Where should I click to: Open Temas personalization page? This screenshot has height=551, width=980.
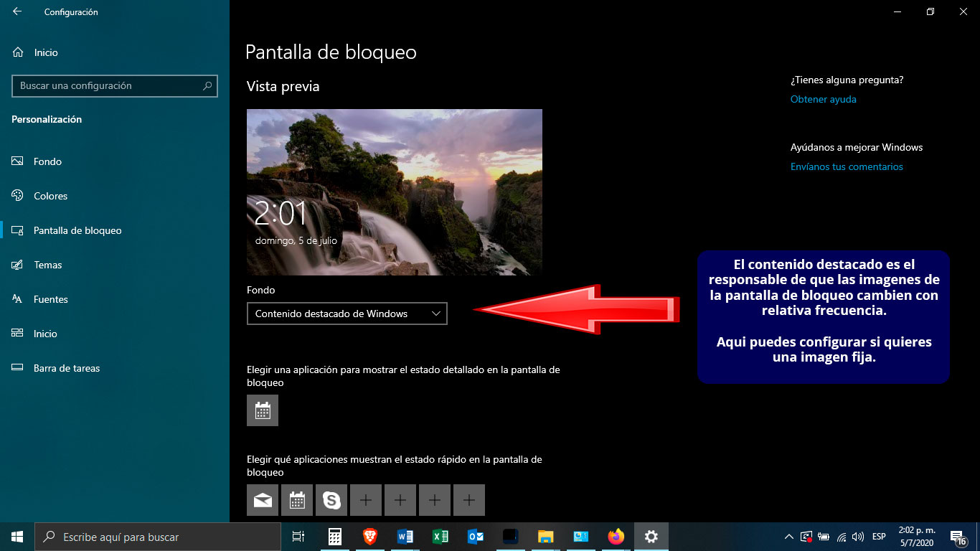[47, 265]
